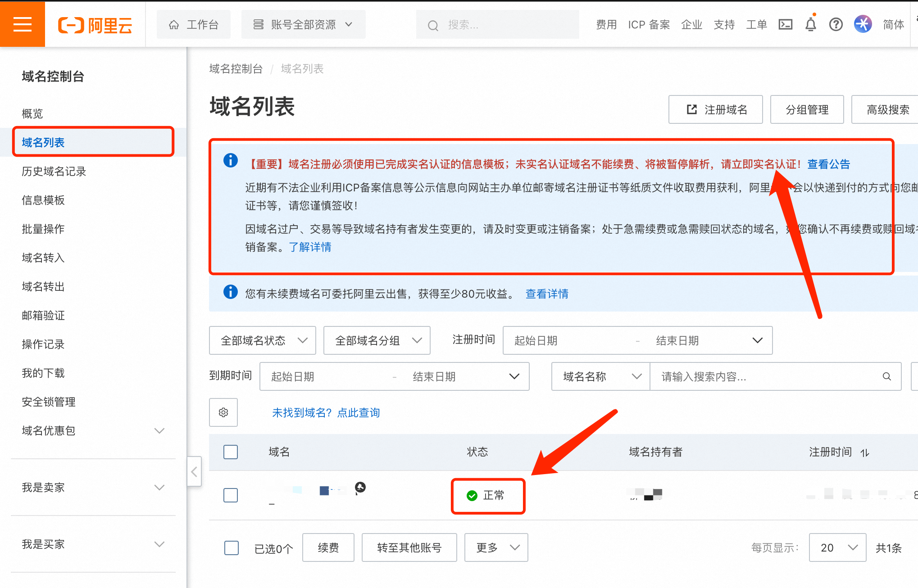Select 域名列表 in the sidebar
The image size is (918, 588).
(x=93, y=142)
